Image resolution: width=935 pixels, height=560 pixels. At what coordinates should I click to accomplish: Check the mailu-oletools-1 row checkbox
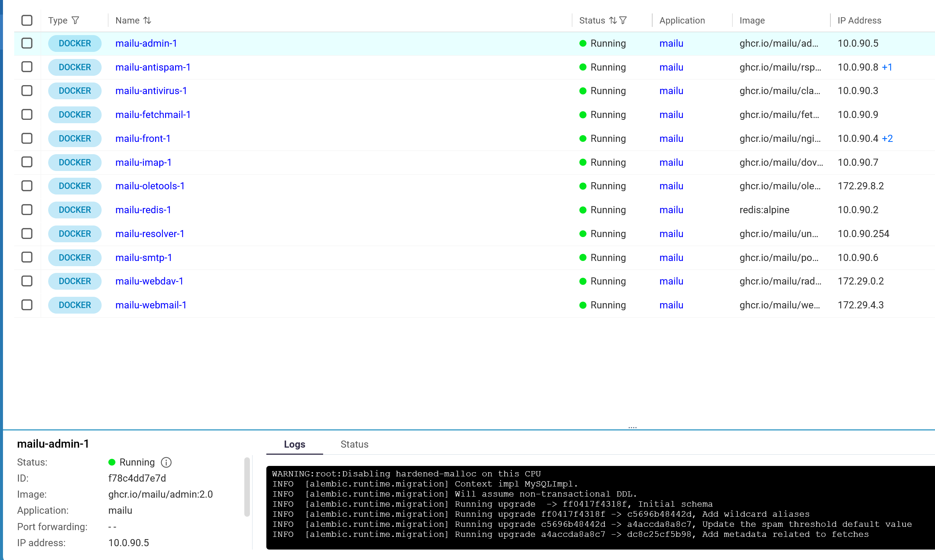(x=27, y=186)
